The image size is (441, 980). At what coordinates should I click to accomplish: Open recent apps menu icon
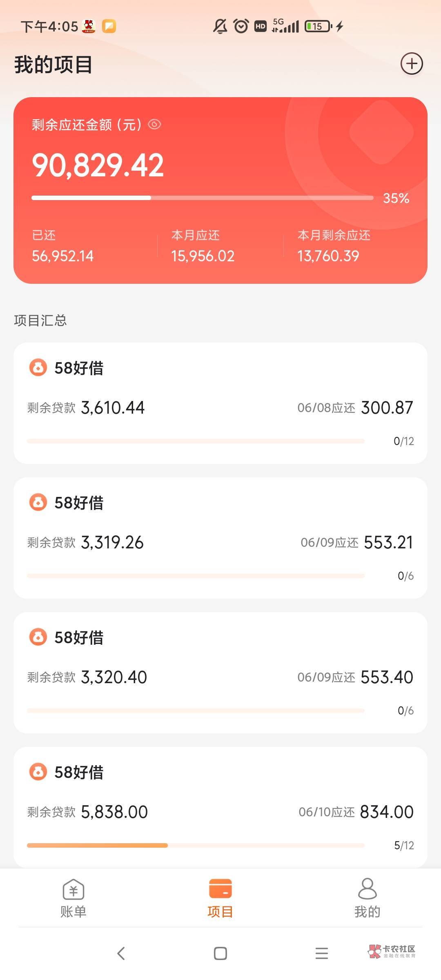[322, 953]
